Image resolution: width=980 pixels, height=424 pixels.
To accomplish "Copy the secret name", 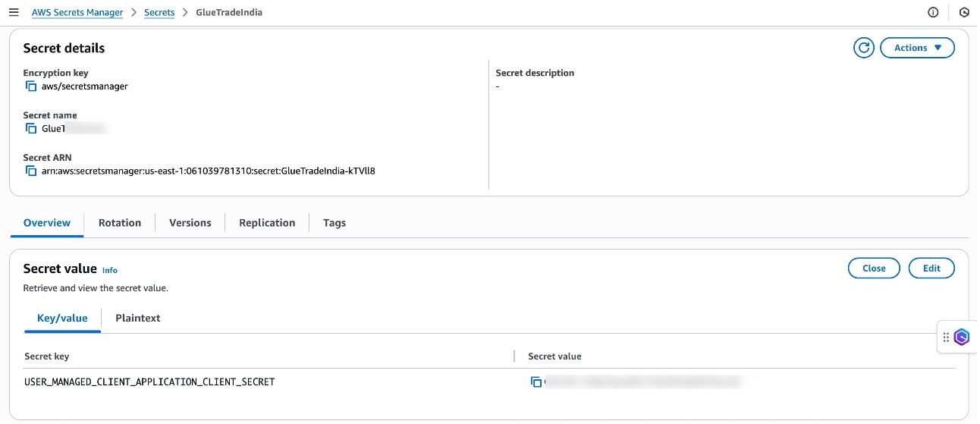I will (x=31, y=129).
